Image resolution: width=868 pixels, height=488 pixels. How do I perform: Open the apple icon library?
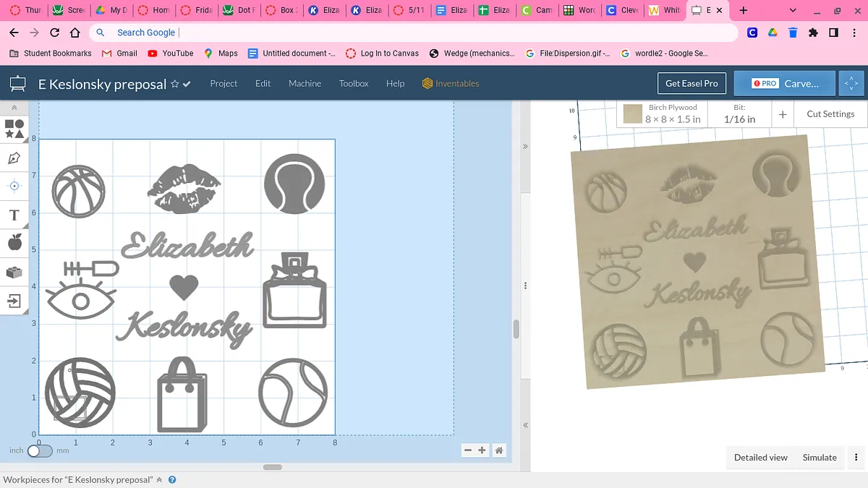coord(14,243)
